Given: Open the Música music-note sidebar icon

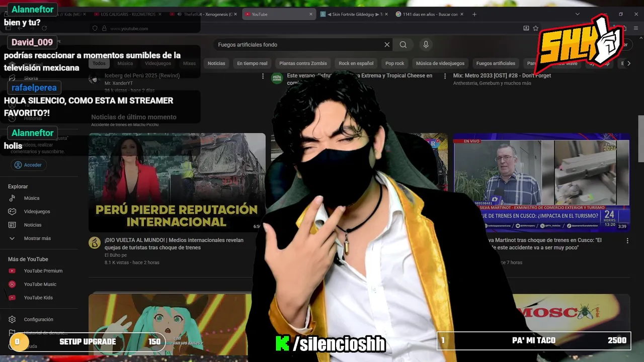Looking at the screenshot, I should (x=12, y=198).
